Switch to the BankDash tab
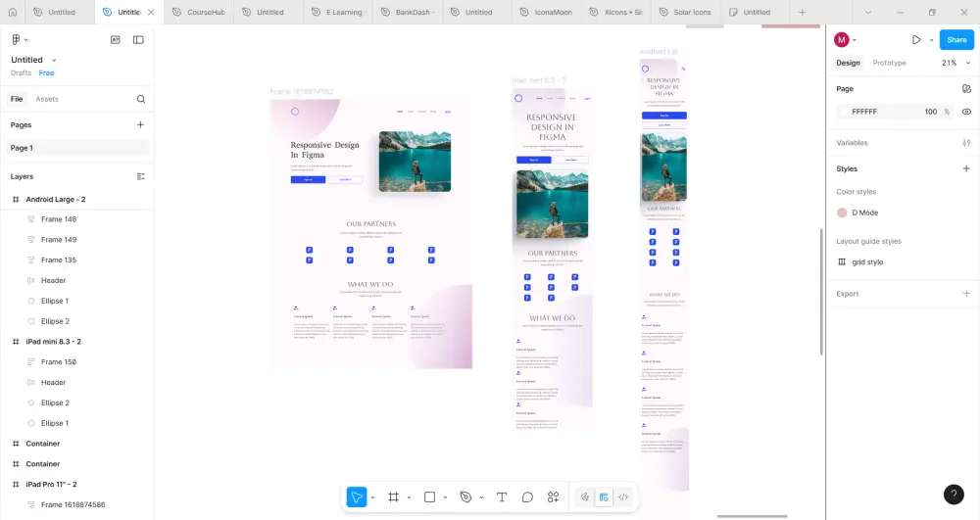The image size is (980, 520). (408, 12)
